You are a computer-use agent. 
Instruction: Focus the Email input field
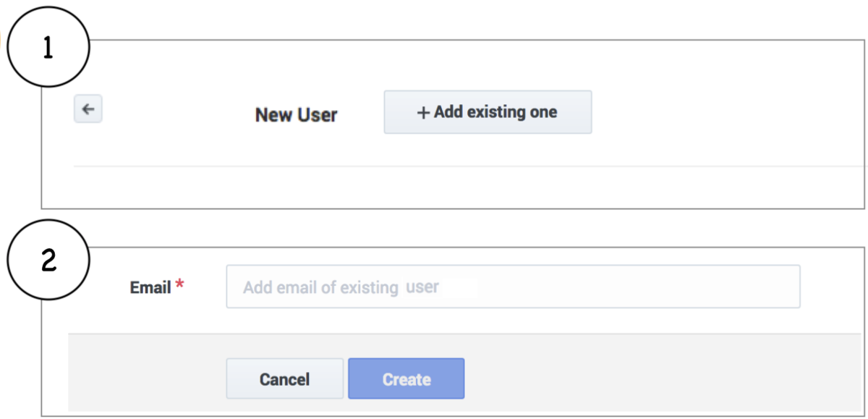512,287
